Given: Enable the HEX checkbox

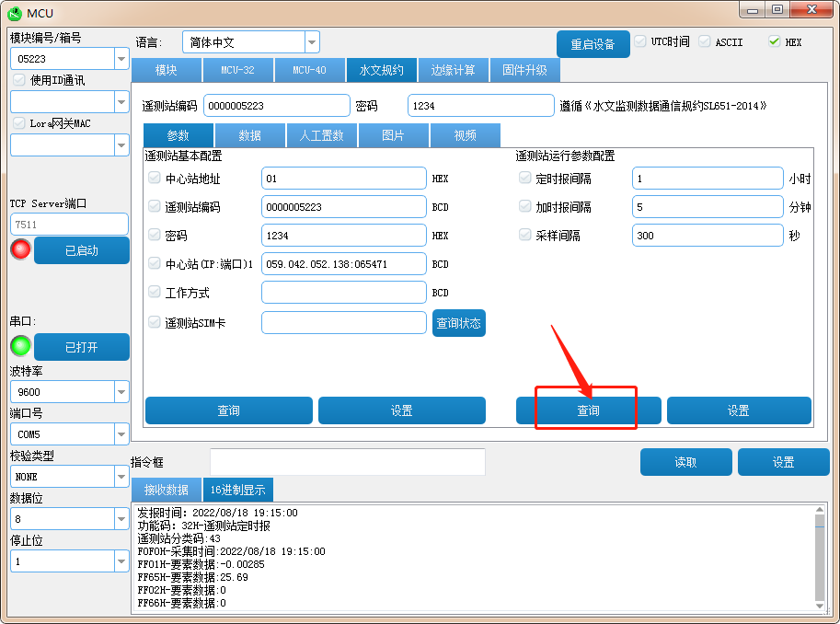Looking at the screenshot, I should pos(774,42).
